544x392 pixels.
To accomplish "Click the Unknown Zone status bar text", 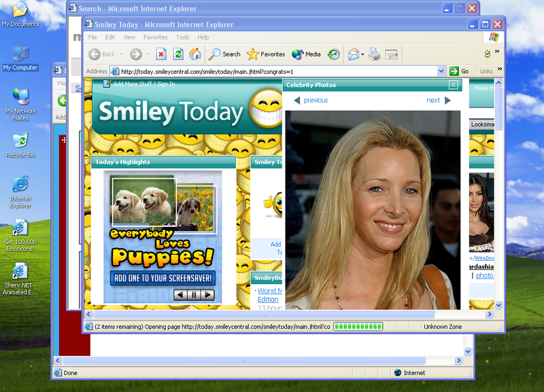I will tap(443, 327).
